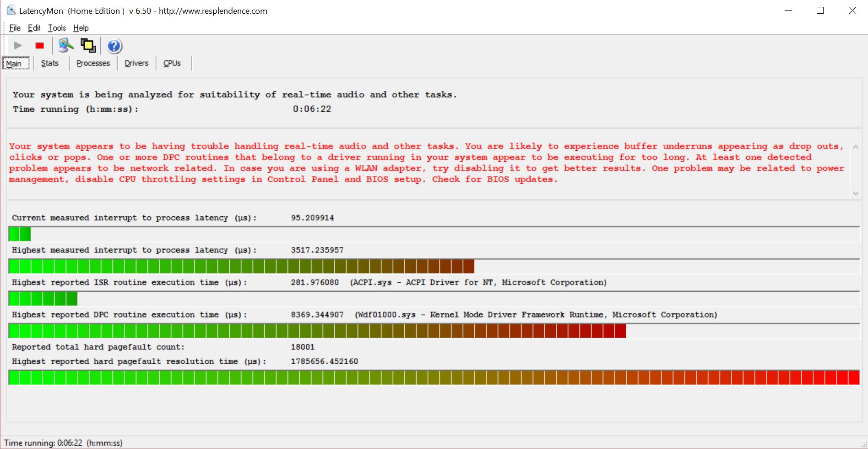The height and width of the screenshot is (449, 868).
Task: Open the Help menu
Action: point(81,28)
